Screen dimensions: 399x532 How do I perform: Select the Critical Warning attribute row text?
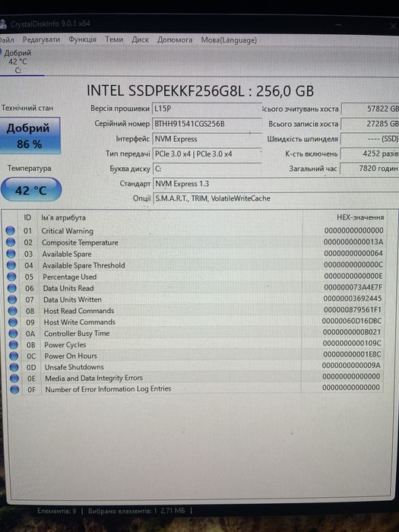pos(67,231)
